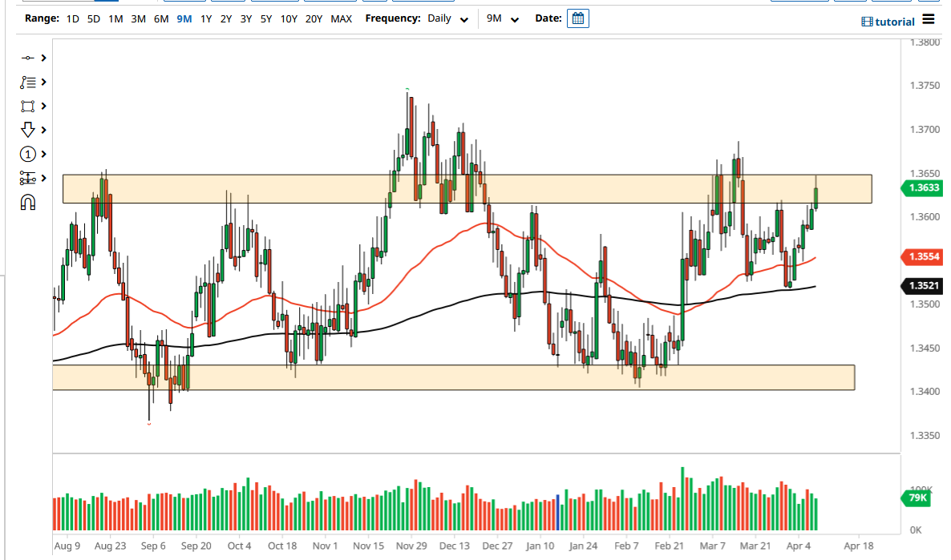The height and width of the screenshot is (560, 951).
Task: Open the Frequency Daily dropdown
Action: tap(453, 18)
